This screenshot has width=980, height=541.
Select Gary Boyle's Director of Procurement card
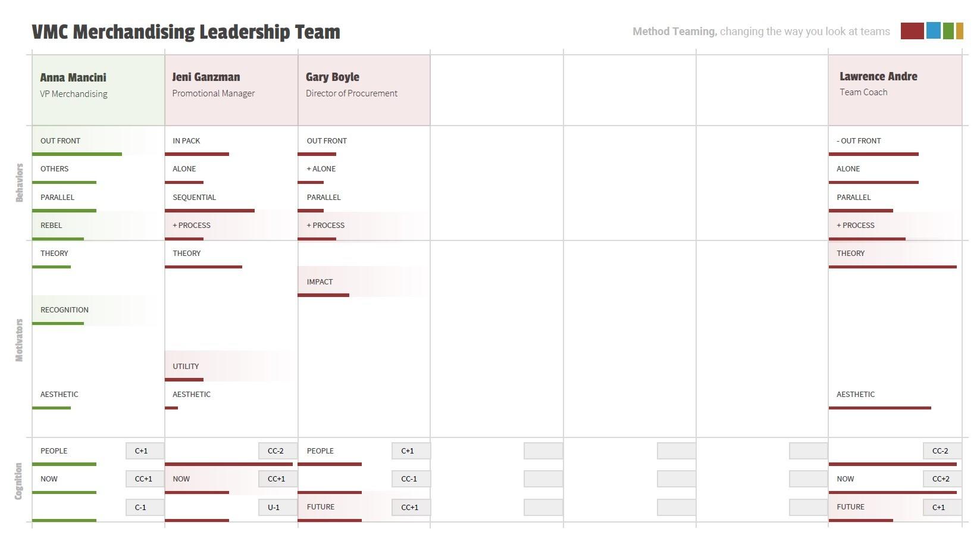[364, 90]
